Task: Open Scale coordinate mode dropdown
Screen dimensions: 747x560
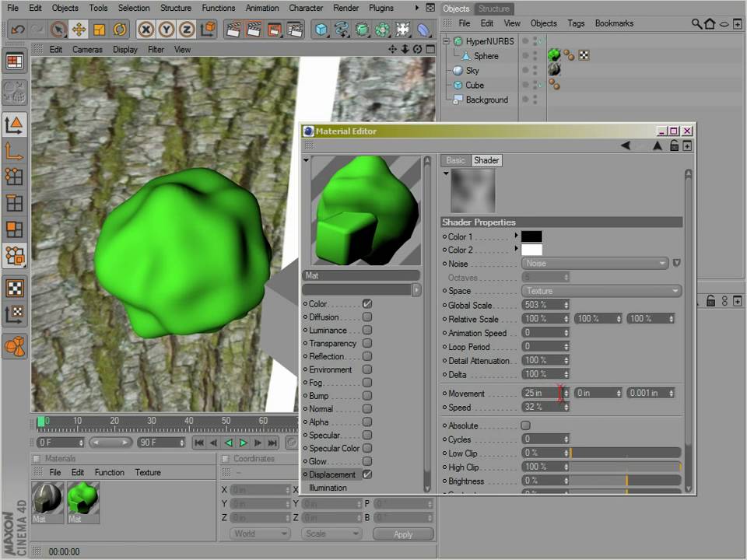Action: point(331,534)
